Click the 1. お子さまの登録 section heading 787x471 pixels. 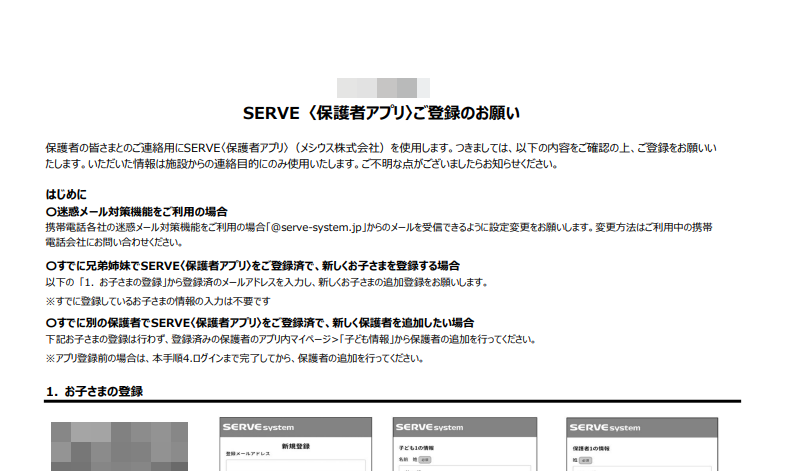click(x=94, y=391)
